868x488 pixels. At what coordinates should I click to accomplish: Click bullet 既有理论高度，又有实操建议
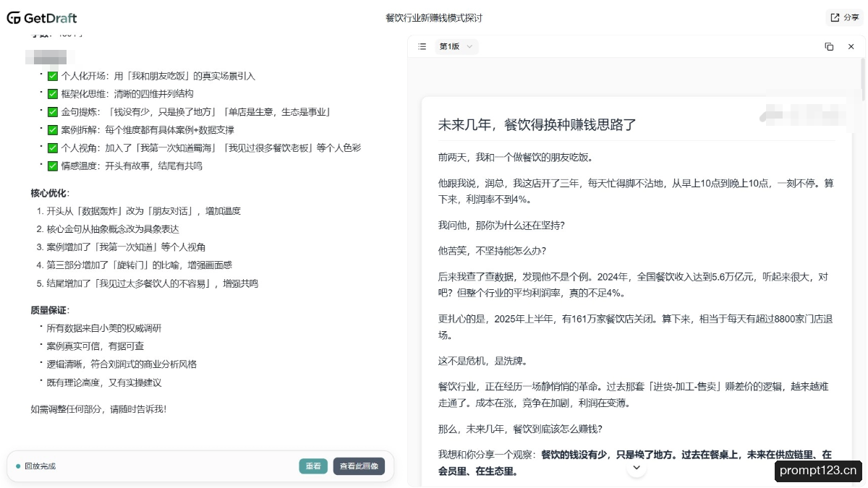104,382
